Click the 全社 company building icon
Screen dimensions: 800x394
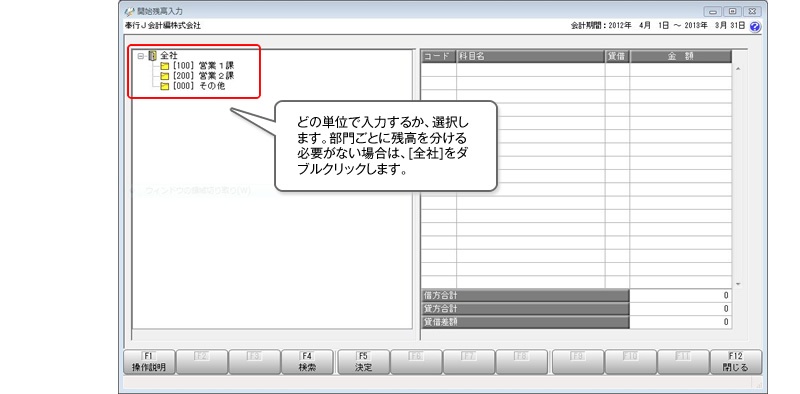click(152, 56)
